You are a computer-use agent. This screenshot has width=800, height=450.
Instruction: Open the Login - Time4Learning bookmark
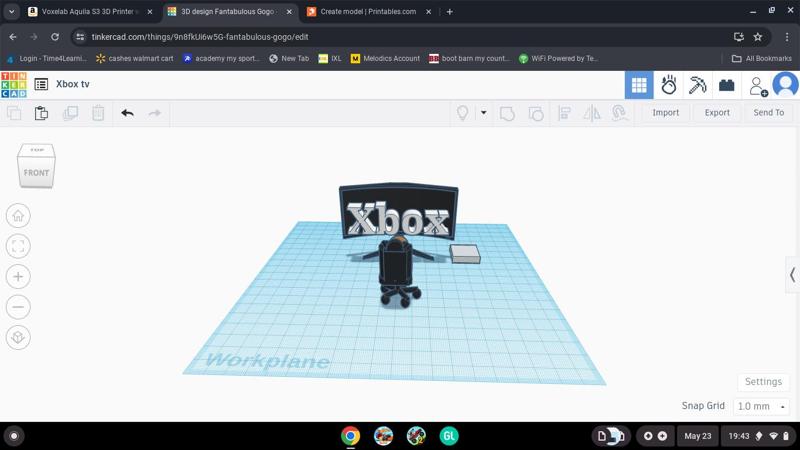(47, 59)
